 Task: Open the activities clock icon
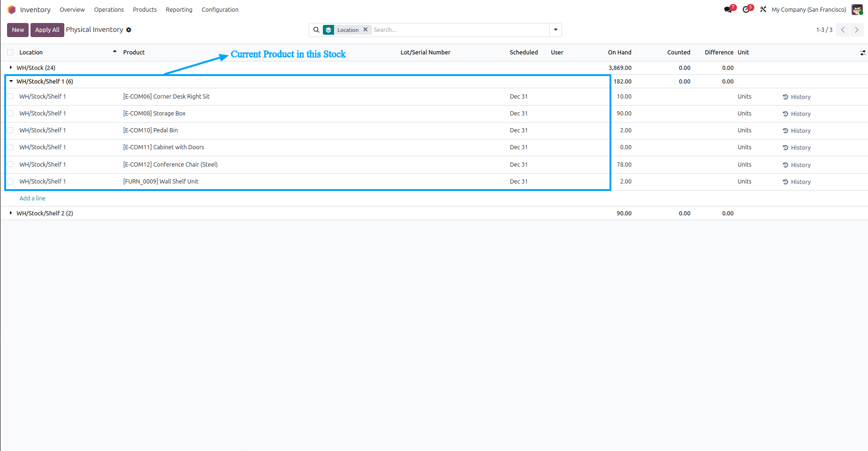[746, 9]
